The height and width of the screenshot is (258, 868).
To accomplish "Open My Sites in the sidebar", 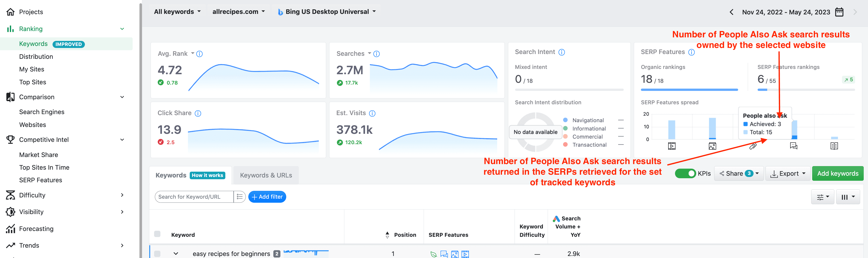I will 32,69.
